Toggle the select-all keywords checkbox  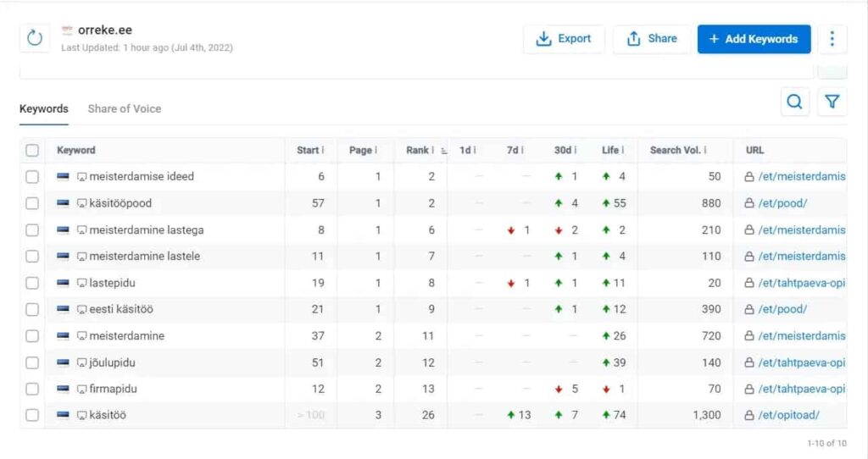[x=32, y=151]
